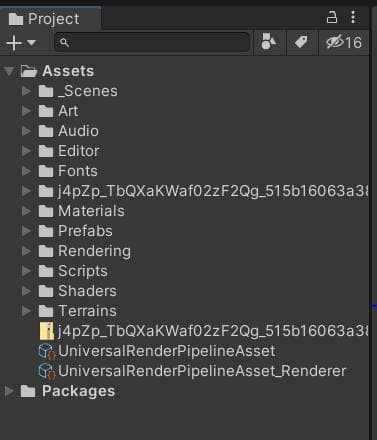Select the UniversalRenderPipelineAsset asset icon
This screenshot has height=440, width=377.
(x=46, y=351)
